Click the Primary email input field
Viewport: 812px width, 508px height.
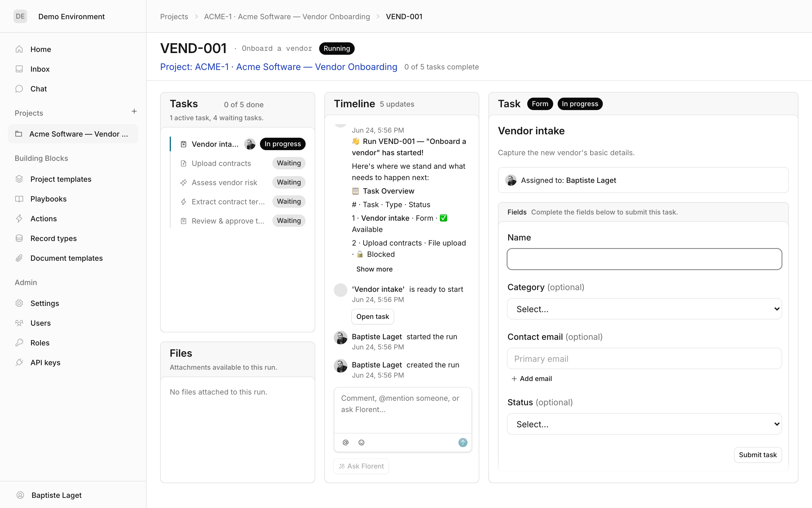coord(644,358)
